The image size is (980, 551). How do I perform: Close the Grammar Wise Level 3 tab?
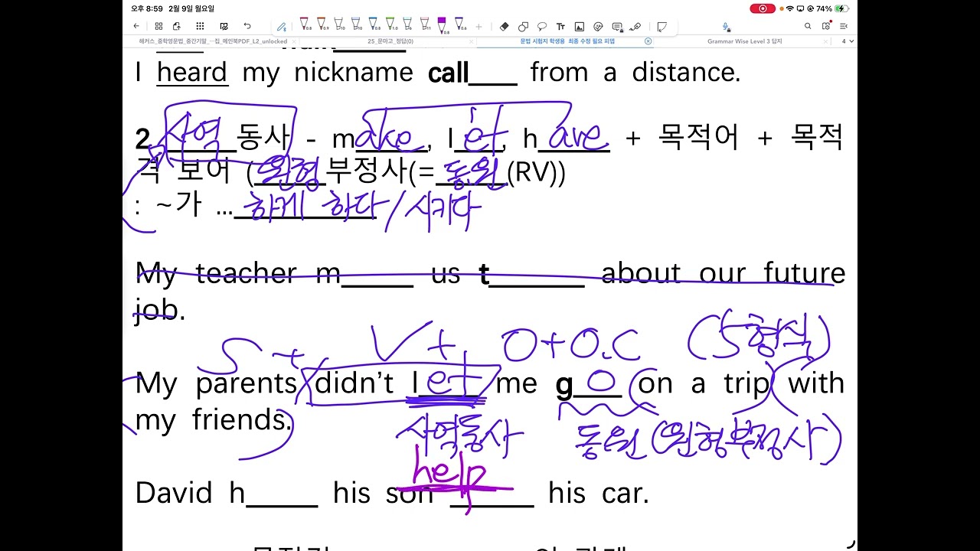tap(825, 41)
